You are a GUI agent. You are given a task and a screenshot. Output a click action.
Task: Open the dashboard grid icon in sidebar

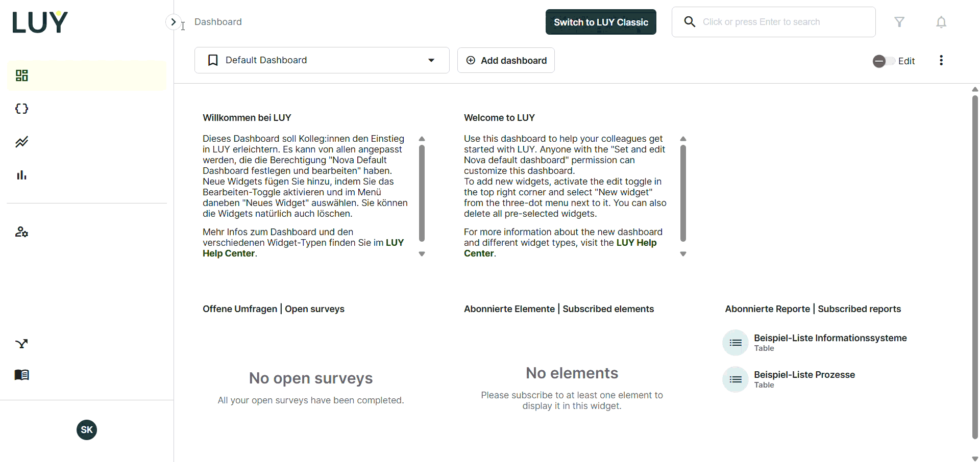(21, 75)
